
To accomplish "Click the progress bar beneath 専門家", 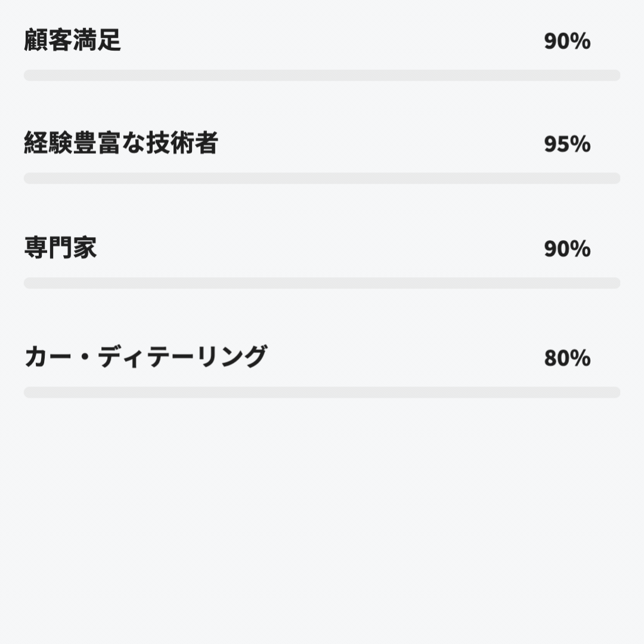I will pyautogui.click(x=322, y=283).
